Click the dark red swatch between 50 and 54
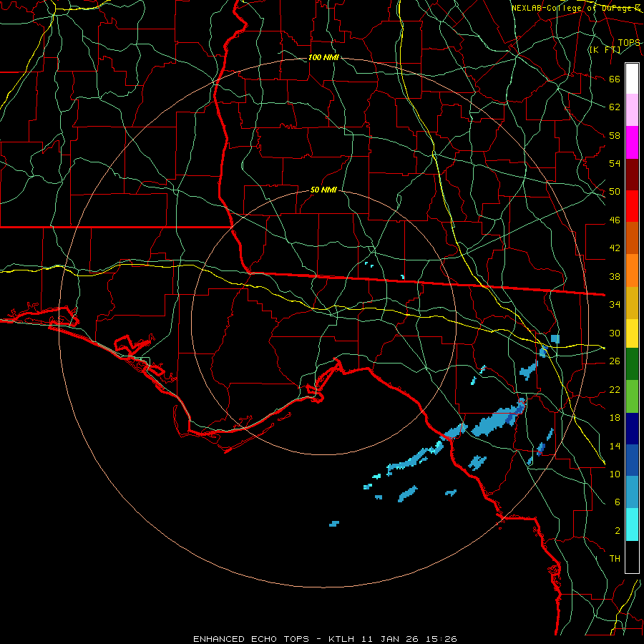Screen dimensions: 644x644 point(632,175)
